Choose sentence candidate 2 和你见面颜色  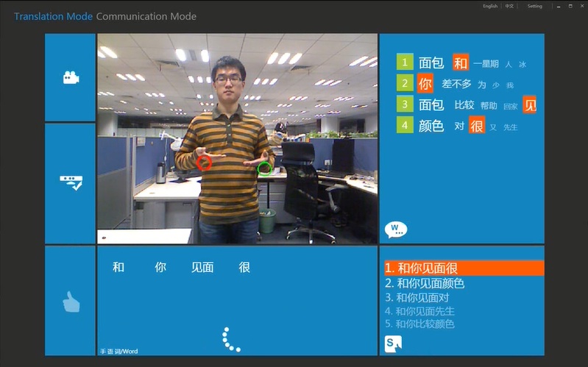click(x=425, y=283)
